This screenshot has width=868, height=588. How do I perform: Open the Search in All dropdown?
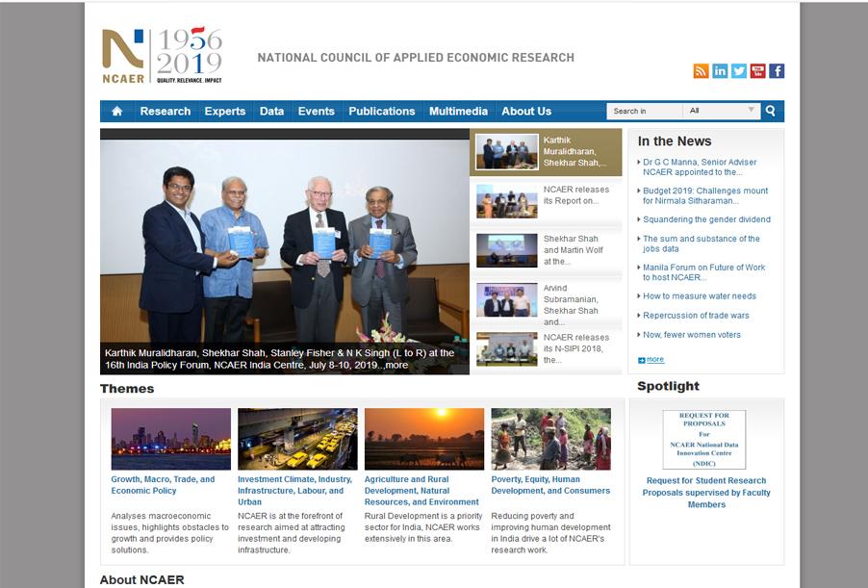[722, 111]
